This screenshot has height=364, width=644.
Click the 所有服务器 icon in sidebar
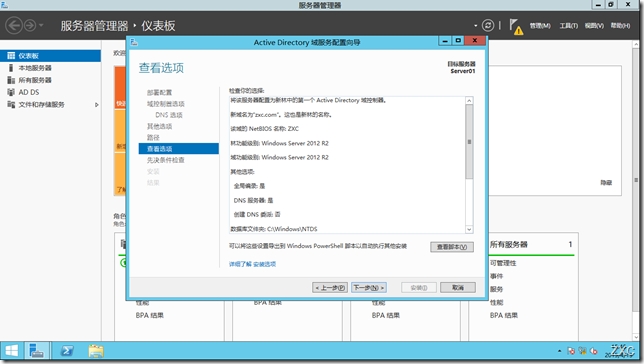pyautogui.click(x=11, y=80)
